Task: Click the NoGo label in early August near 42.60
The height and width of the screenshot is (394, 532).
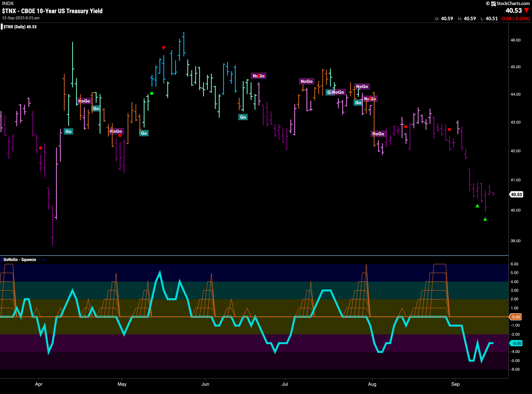Action: click(378, 134)
